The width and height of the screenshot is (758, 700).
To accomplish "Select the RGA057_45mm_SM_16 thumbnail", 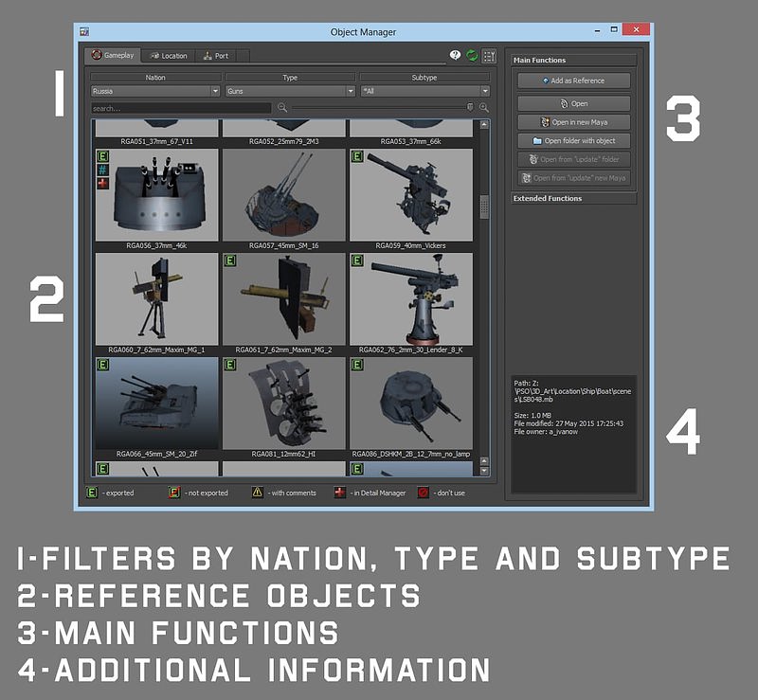I will [283, 194].
